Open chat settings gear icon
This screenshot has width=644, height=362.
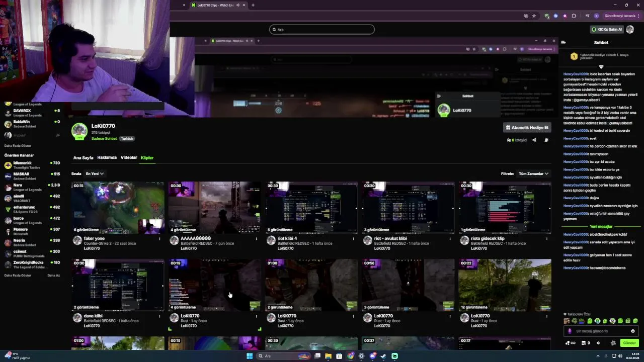point(598,343)
